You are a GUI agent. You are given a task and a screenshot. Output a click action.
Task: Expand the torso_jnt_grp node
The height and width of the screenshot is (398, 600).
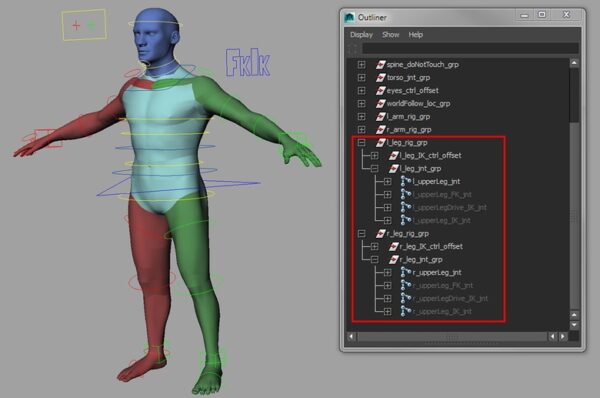(361, 77)
